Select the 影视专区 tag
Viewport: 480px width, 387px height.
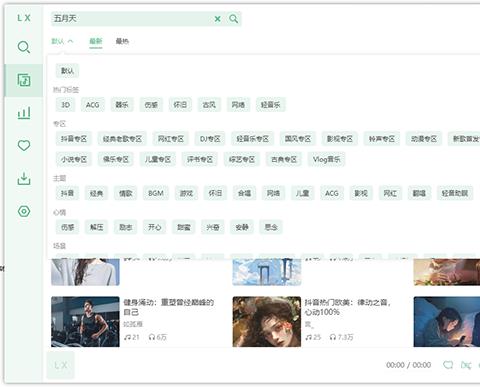[340, 139]
